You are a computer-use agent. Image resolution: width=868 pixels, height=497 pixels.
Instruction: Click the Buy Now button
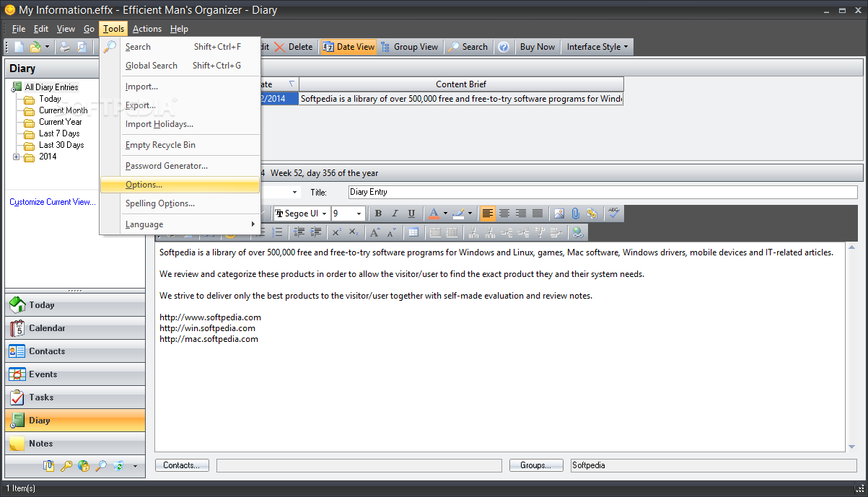pos(538,47)
